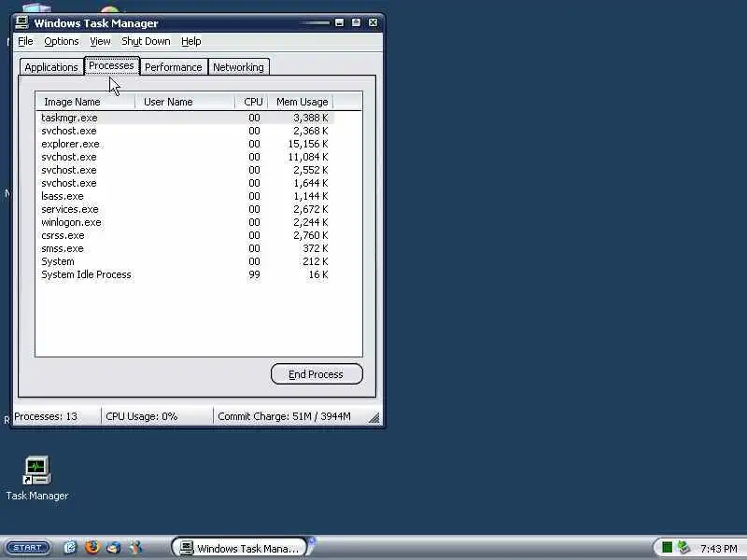Select the lsass.exe process
This screenshot has height=560, width=747.
coord(185,196)
